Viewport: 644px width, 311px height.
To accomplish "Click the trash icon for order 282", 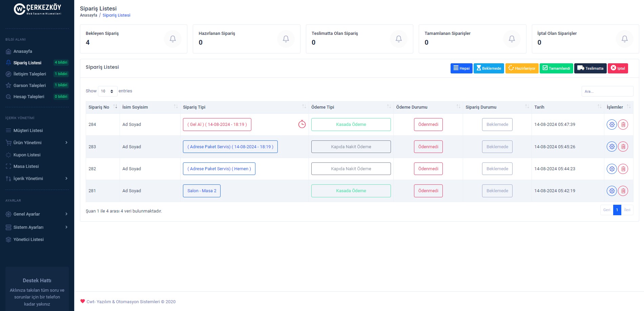I will click(623, 169).
